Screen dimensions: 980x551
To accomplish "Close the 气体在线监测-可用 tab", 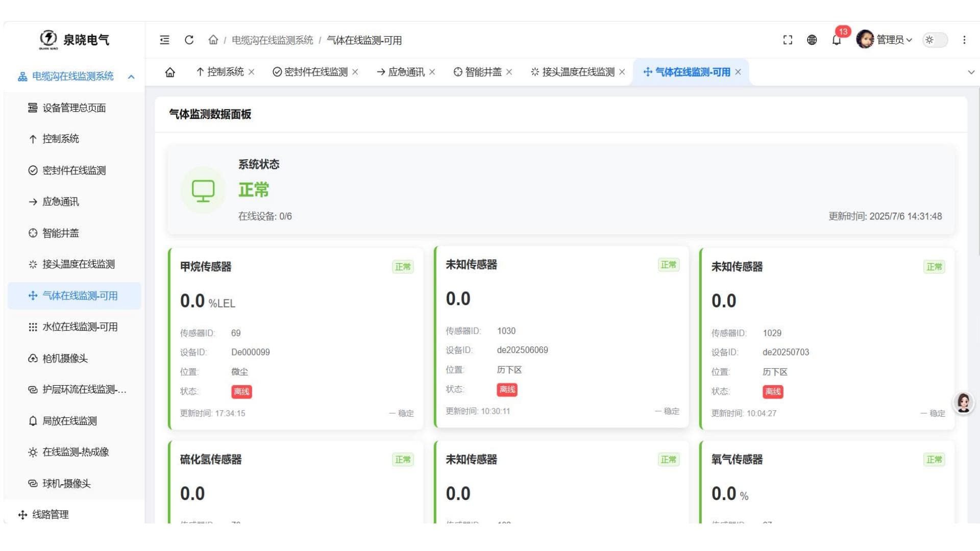I will [x=738, y=72].
